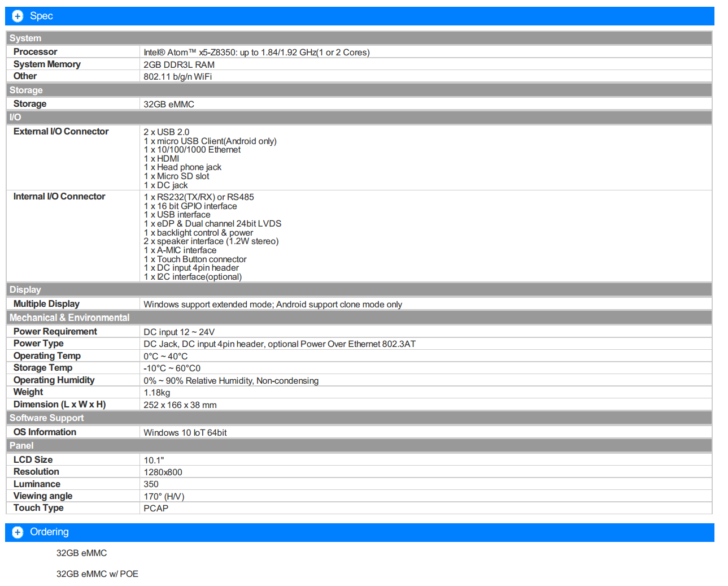The height and width of the screenshot is (586, 728).
Task: Select the Windows 10 IoT 64bit value
Action: click(185, 433)
